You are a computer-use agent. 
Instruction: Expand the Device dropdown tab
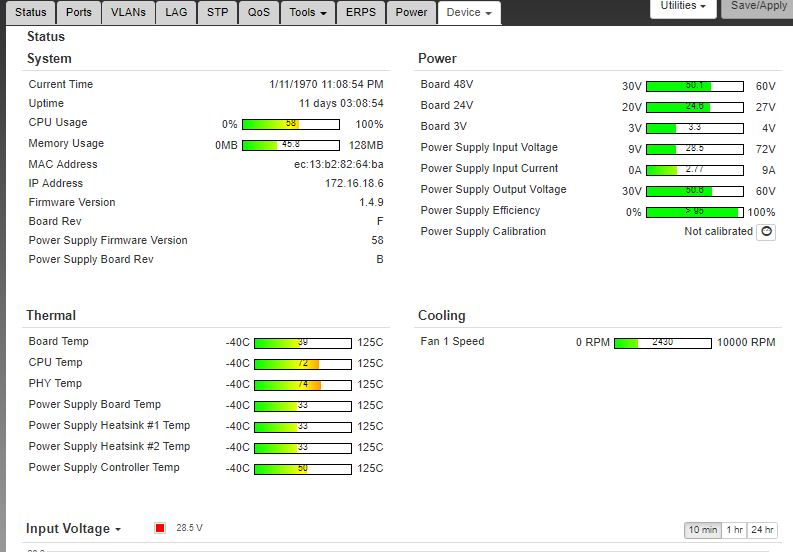(469, 13)
